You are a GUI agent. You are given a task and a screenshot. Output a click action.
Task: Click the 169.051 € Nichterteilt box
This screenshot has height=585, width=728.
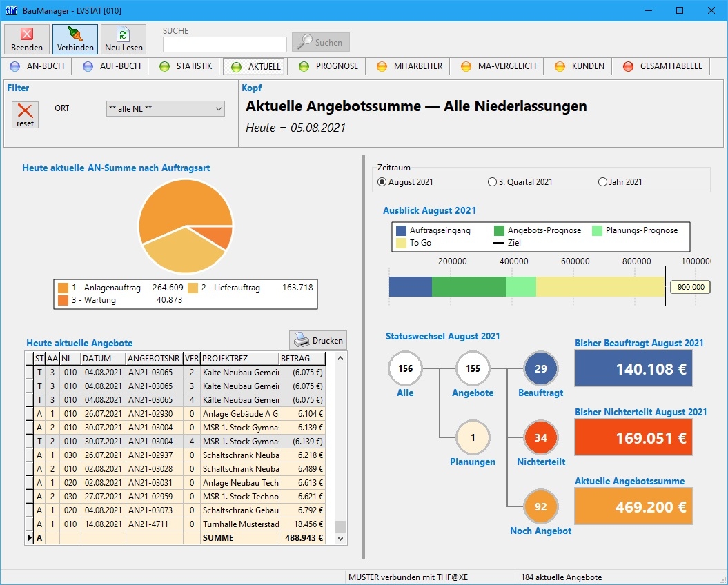tap(633, 437)
